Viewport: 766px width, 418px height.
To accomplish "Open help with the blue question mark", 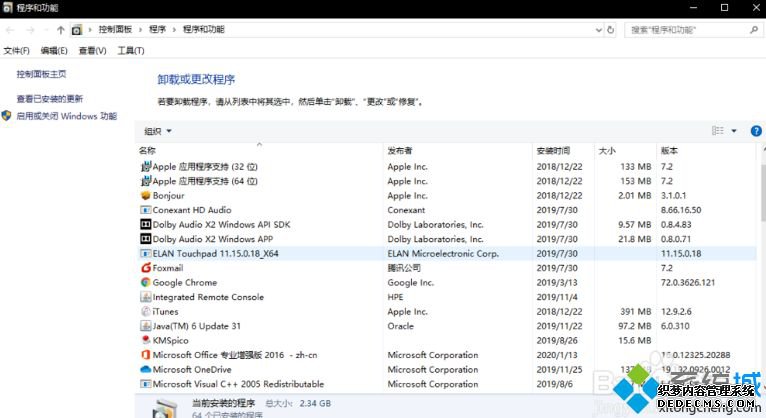I will pos(756,131).
